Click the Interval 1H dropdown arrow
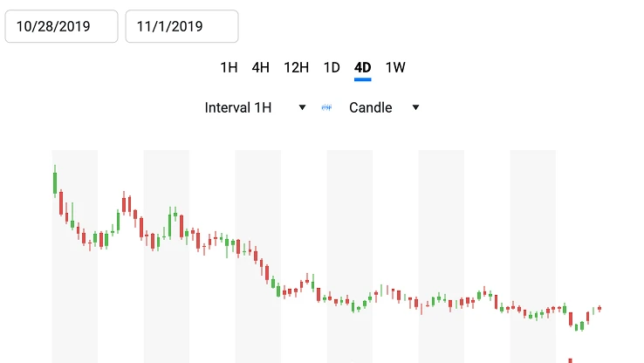The height and width of the screenshot is (363, 644). [x=302, y=107]
